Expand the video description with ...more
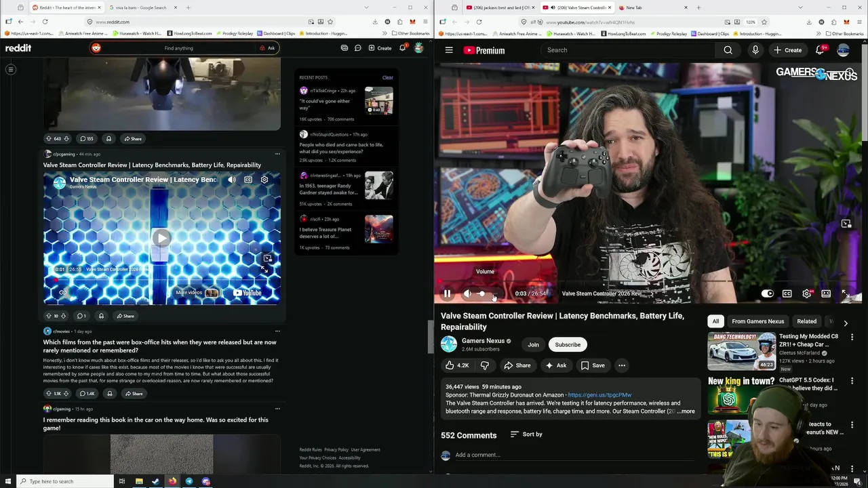This screenshot has height=488, width=868. [687, 411]
